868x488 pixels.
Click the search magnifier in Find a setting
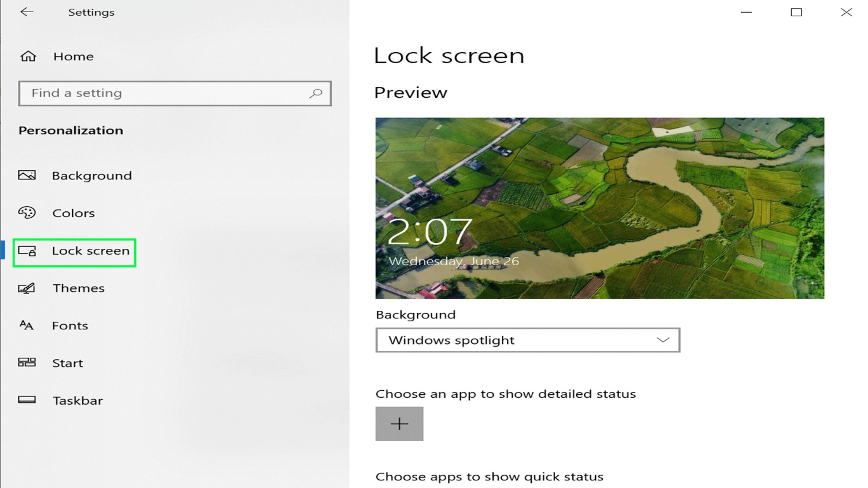315,93
